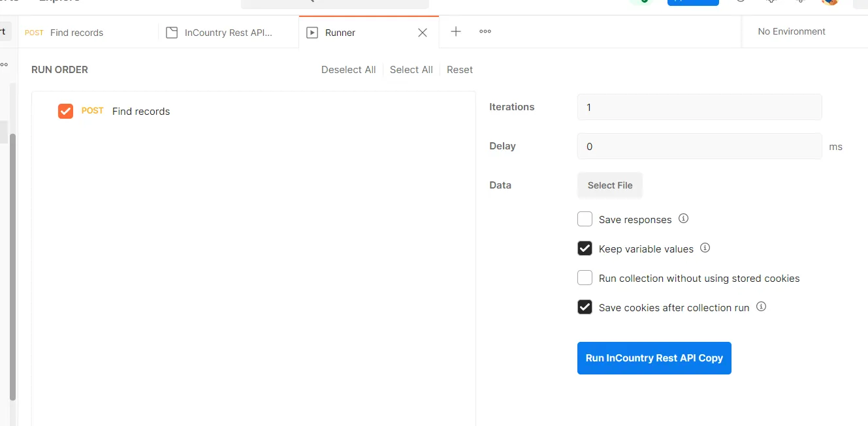Uncheck the Keep variable values option
Viewport: 868px width, 426px height.
(x=585, y=248)
